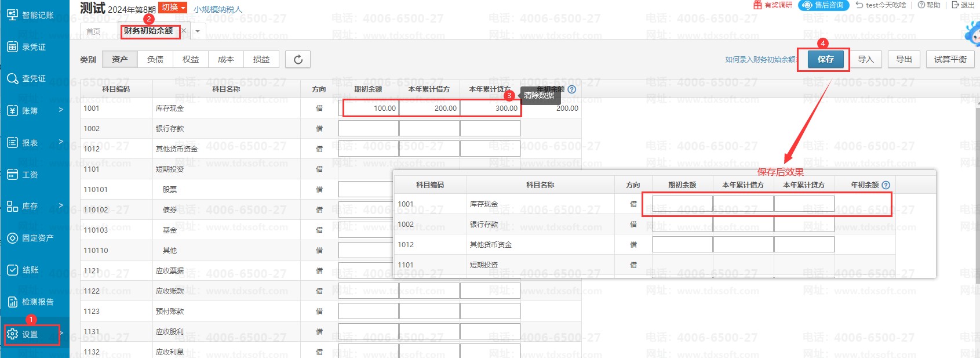980x358 pixels.
Task: Click the 固定资产 fixed assets icon
Action: click(13, 238)
